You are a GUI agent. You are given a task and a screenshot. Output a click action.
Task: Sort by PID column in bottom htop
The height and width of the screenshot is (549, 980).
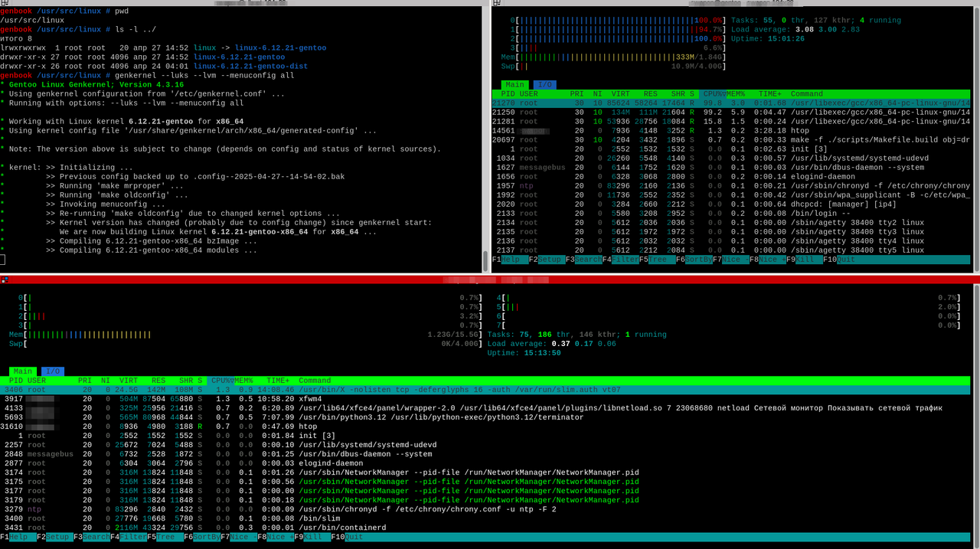(15, 381)
